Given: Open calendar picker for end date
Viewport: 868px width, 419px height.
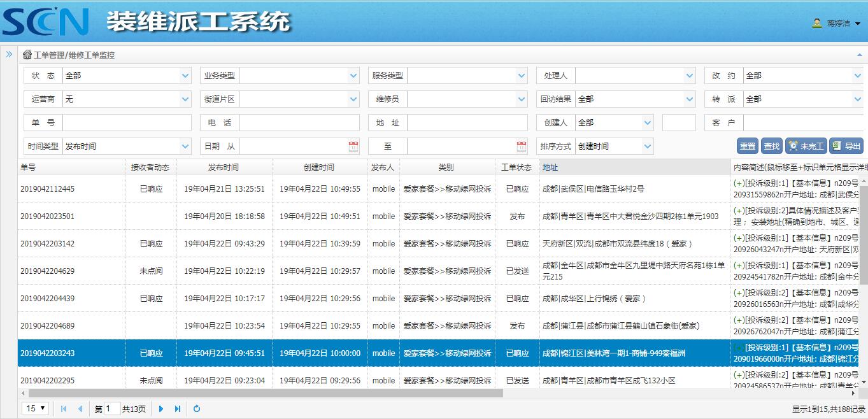Looking at the screenshot, I should pos(522,146).
